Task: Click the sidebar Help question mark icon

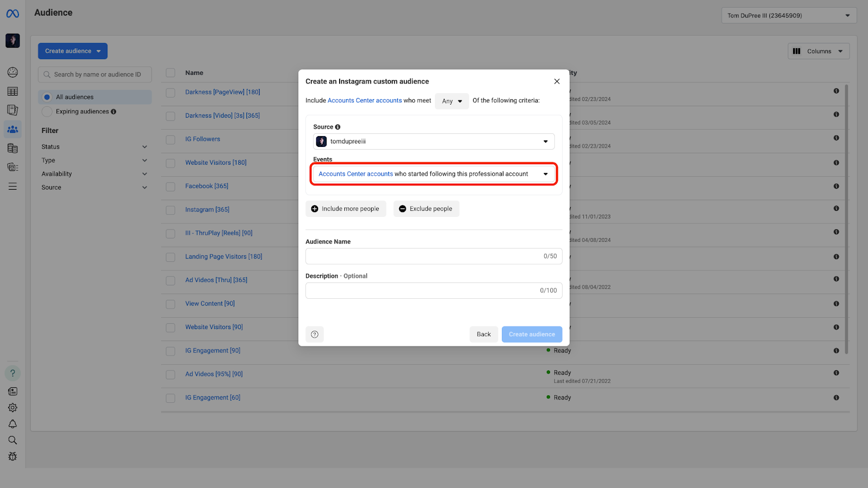Action: (x=12, y=373)
